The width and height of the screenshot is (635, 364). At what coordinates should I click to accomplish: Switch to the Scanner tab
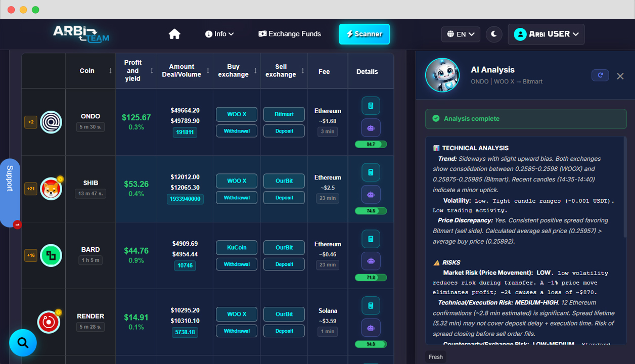point(364,34)
